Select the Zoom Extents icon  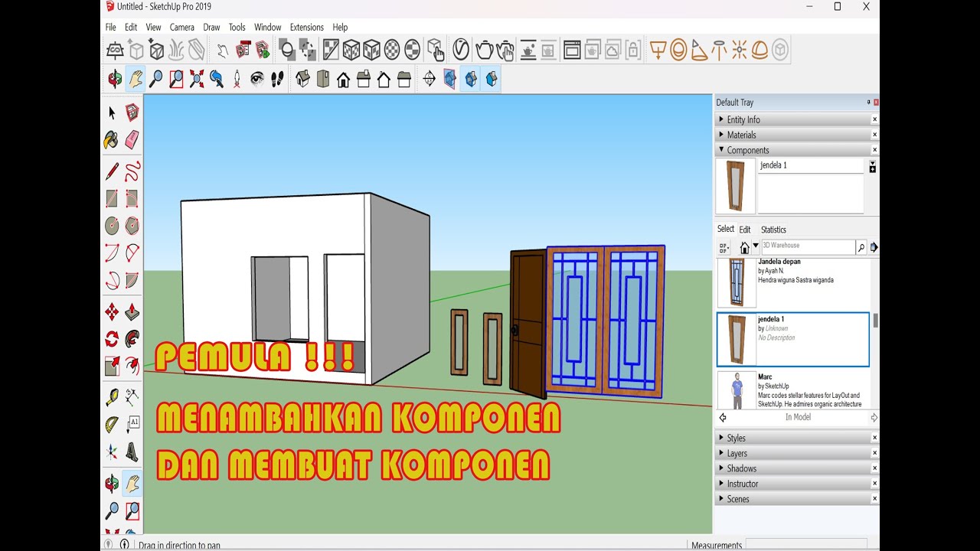point(197,79)
